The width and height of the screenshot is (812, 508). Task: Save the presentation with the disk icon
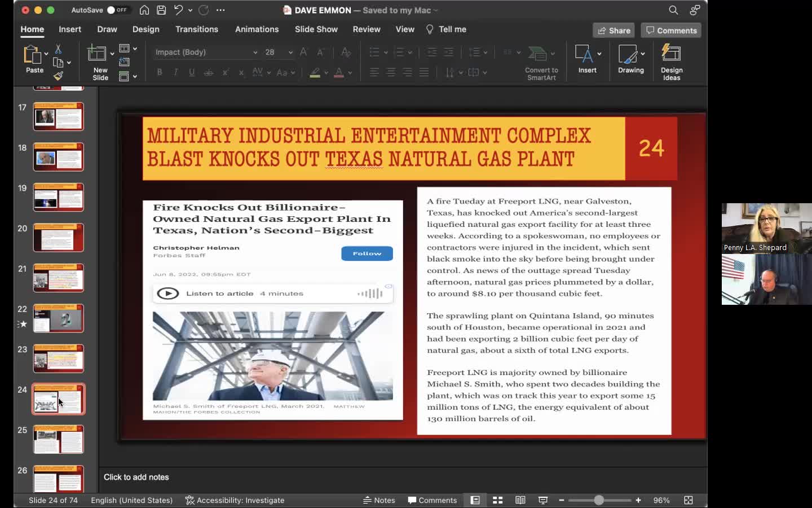[161, 10]
